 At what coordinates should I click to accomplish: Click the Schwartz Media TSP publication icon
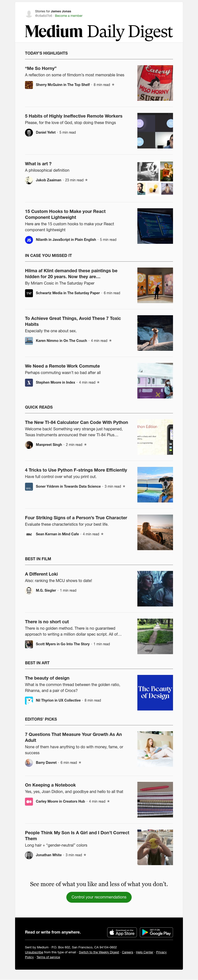[x=29, y=293]
